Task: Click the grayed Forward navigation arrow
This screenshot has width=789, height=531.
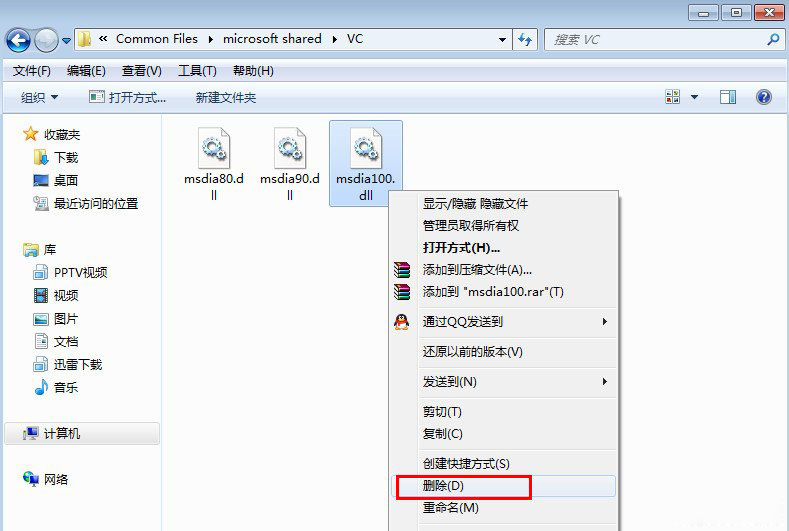Action: click(x=46, y=40)
